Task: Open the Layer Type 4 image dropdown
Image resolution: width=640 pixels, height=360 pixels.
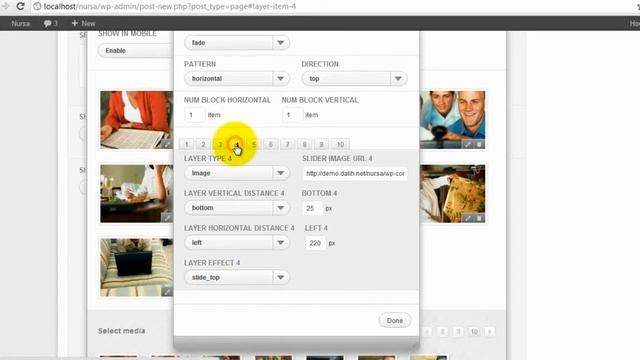Action: click(x=237, y=173)
